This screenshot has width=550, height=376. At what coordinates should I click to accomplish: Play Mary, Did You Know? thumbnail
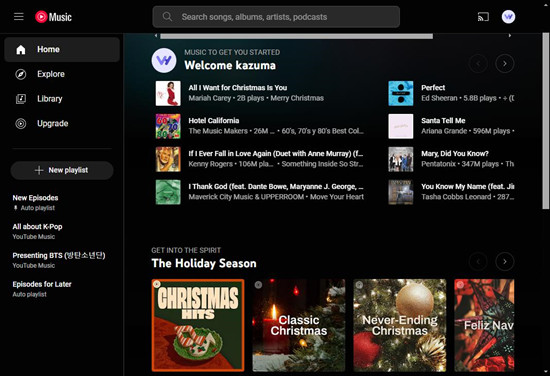click(401, 159)
